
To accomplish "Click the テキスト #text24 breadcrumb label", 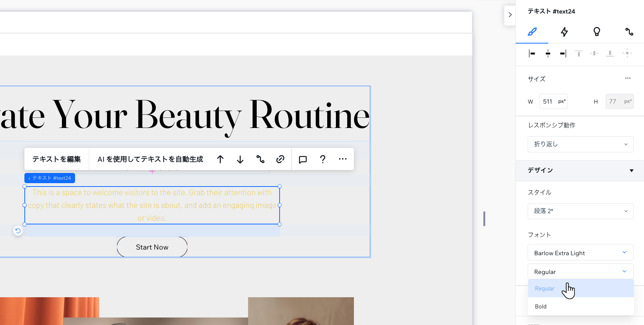I will (x=50, y=178).
